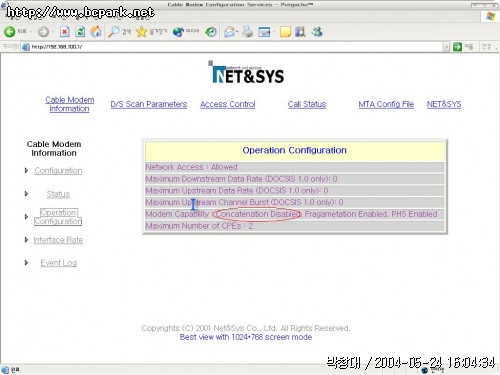The width and height of the screenshot is (500, 375).
Task: Open the Cable Modem Information link
Action: tap(70, 104)
